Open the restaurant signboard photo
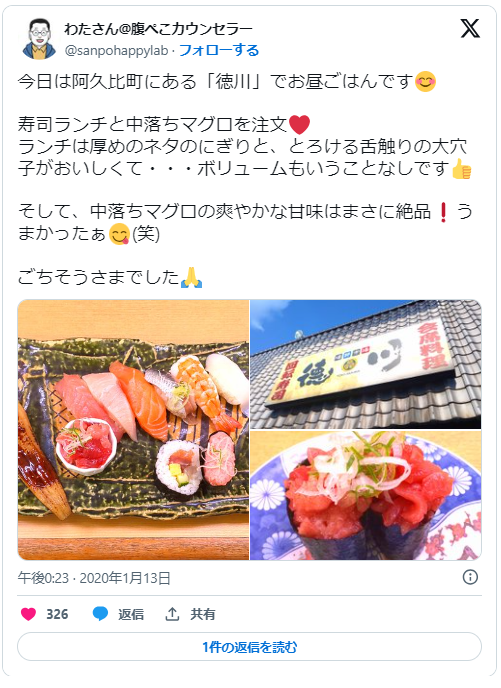The image size is (501, 688). point(365,364)
